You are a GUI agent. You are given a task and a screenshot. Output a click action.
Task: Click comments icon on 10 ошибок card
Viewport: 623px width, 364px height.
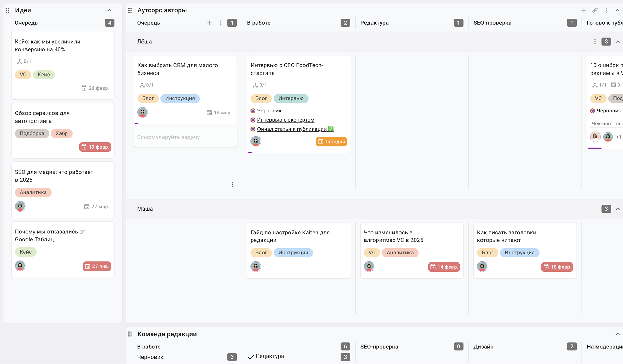point(613,85)
